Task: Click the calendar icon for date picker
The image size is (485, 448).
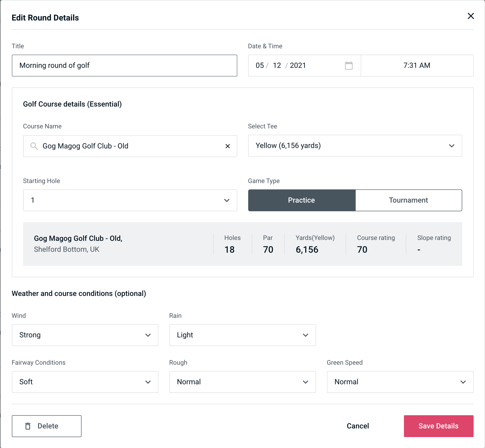Action: coord(349,66)
